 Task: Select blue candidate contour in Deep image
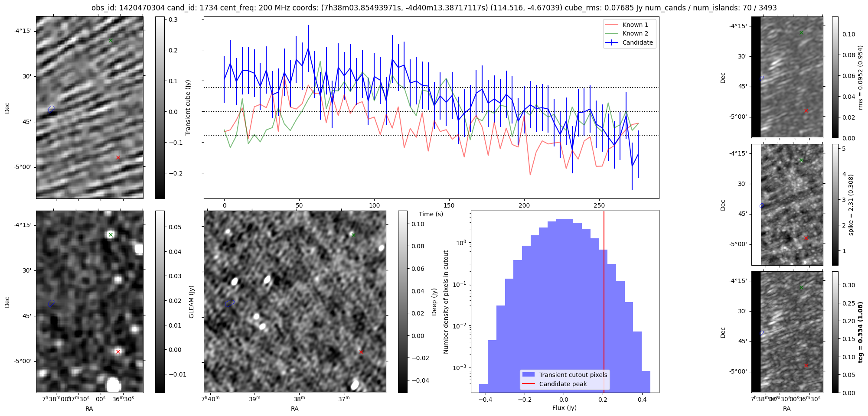coord(230,303)
